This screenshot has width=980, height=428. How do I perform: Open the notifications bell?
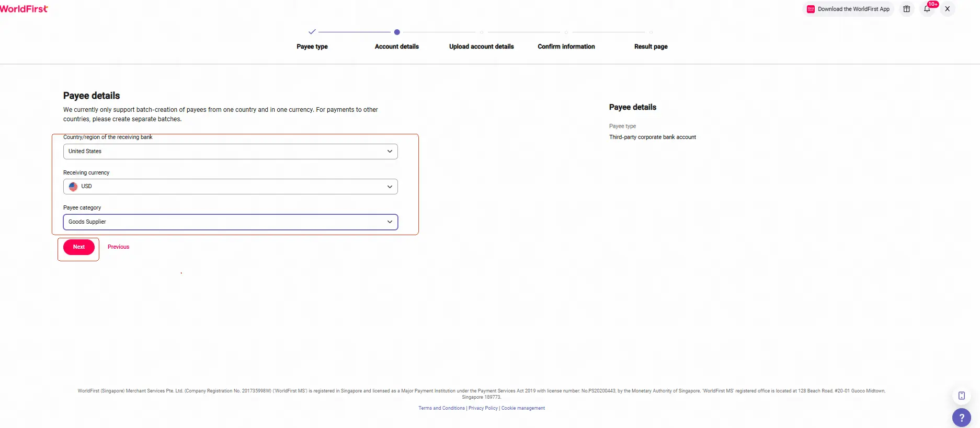click(927, 9)
